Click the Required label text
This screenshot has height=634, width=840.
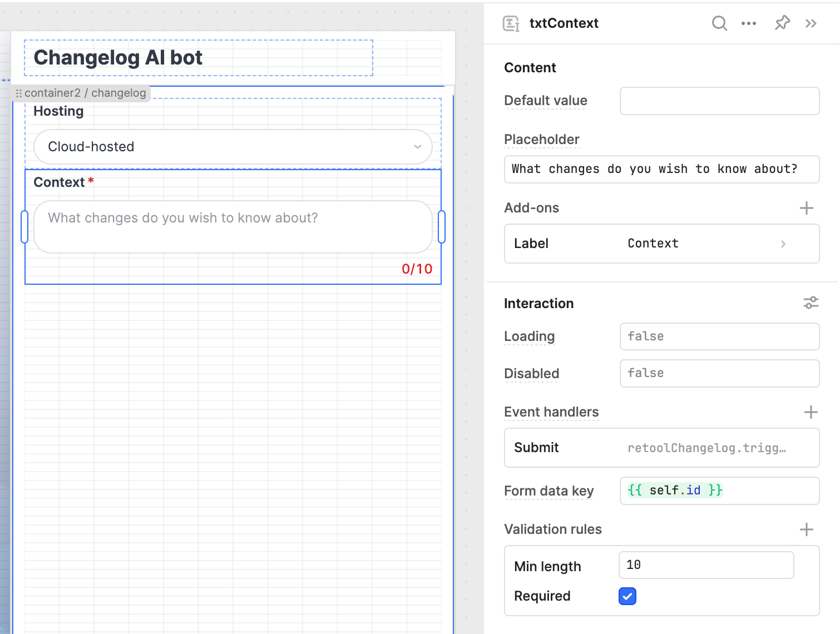(542, 596)
